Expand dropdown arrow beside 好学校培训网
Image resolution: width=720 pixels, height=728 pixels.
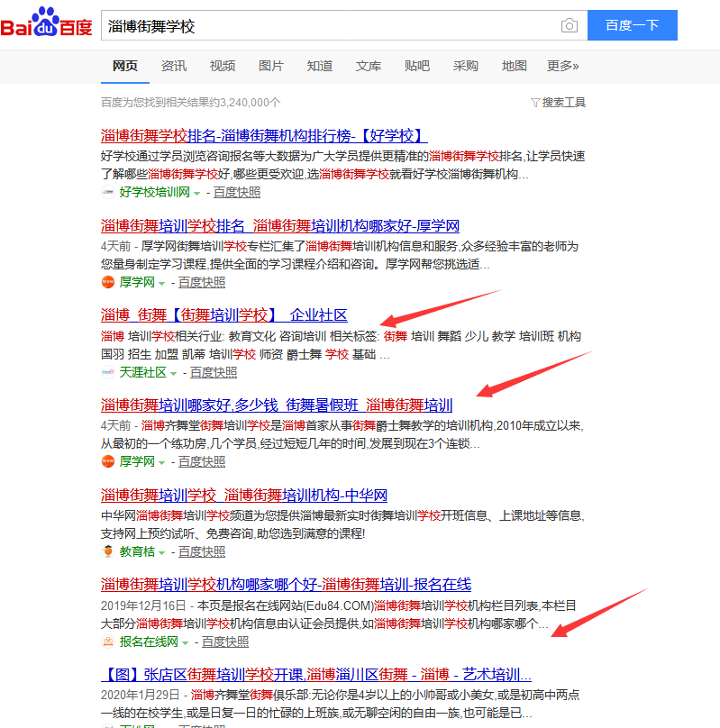196,194
